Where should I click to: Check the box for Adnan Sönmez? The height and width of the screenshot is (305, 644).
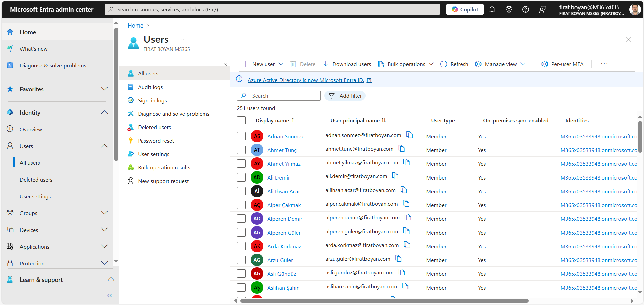(x=241, y=136)
